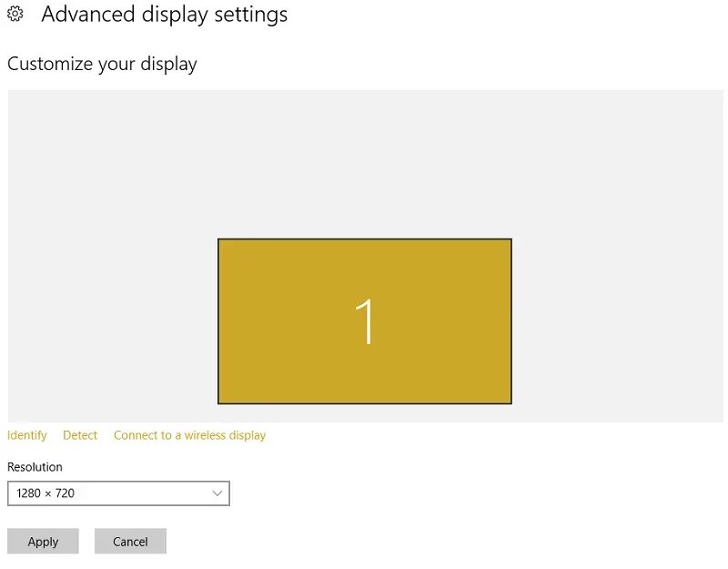This screenshot has height=569, width=728.
Task: Click the chevron on the resolution combo box
Action: pyautogui.click(x=217, y=493)
